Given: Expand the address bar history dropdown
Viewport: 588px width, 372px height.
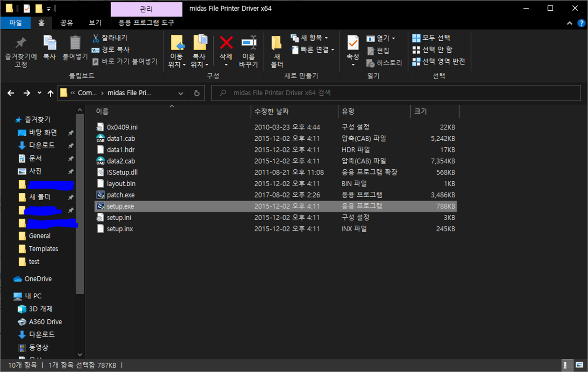Looking at the screenshot, I should tap(181, 93).
